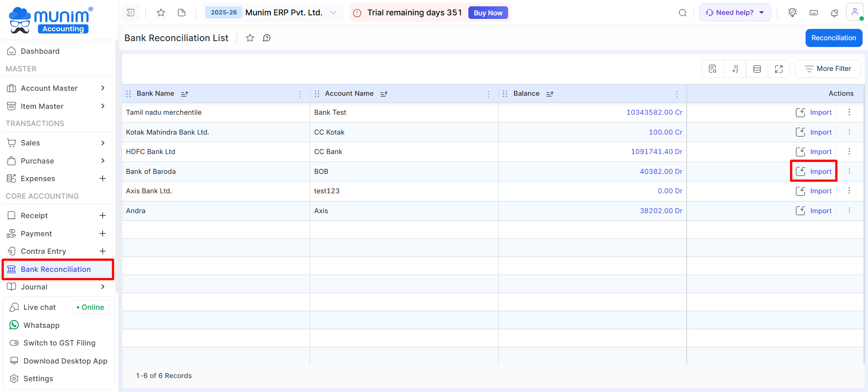Select financial year 2025-26 badge
868x392 pixels.
point(224,13)
